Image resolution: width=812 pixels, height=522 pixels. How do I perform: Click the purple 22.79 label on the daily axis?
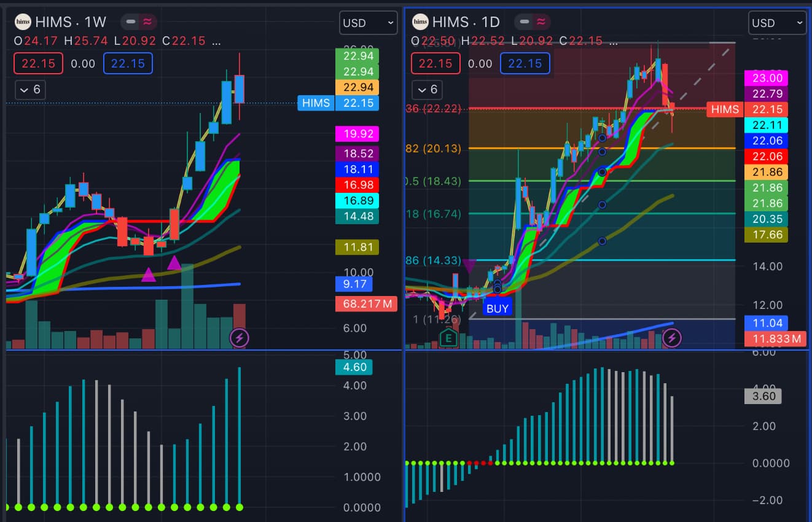(765, 93)
